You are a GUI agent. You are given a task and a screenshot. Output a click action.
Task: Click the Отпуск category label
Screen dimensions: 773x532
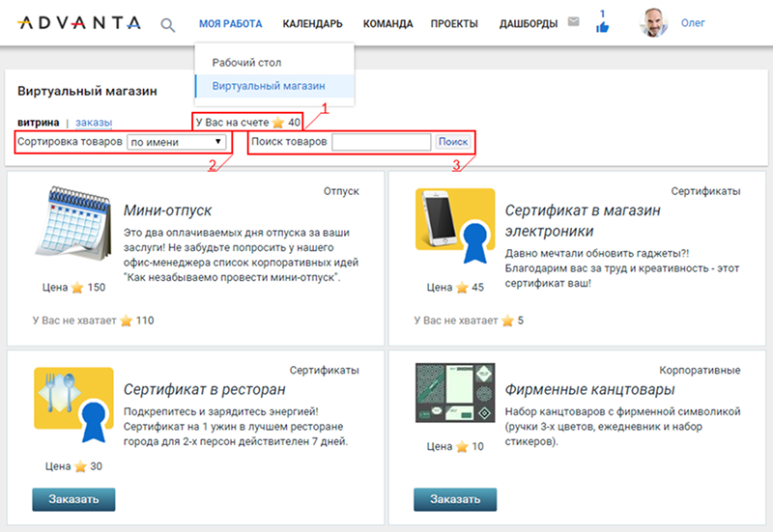341,191
